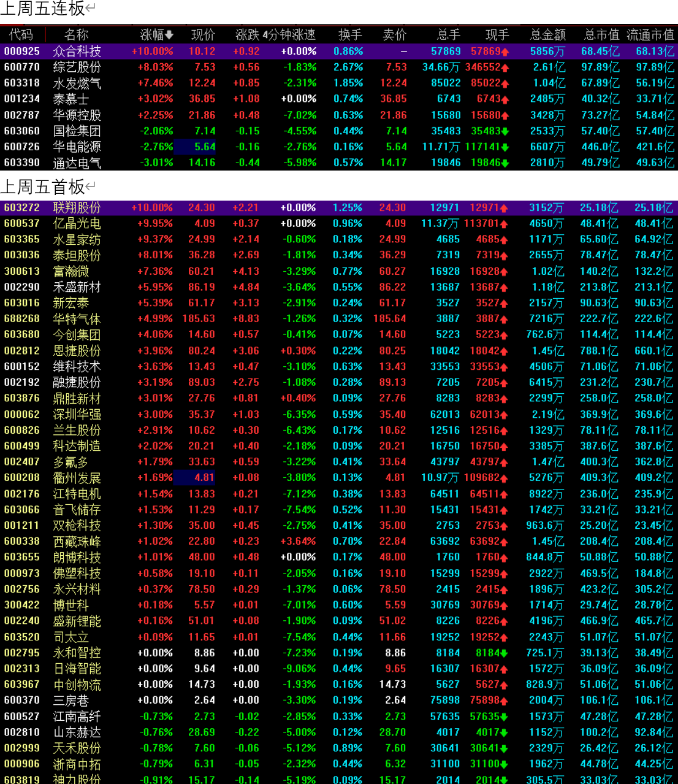
Task: Click the 总金额 column header
Action: (x=547, y=35)
